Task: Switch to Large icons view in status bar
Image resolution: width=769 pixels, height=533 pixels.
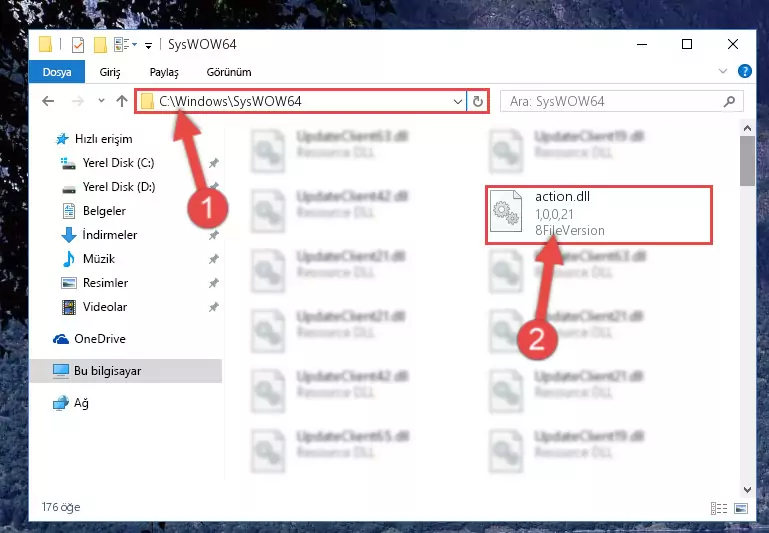Action: [x=741, y=508]
